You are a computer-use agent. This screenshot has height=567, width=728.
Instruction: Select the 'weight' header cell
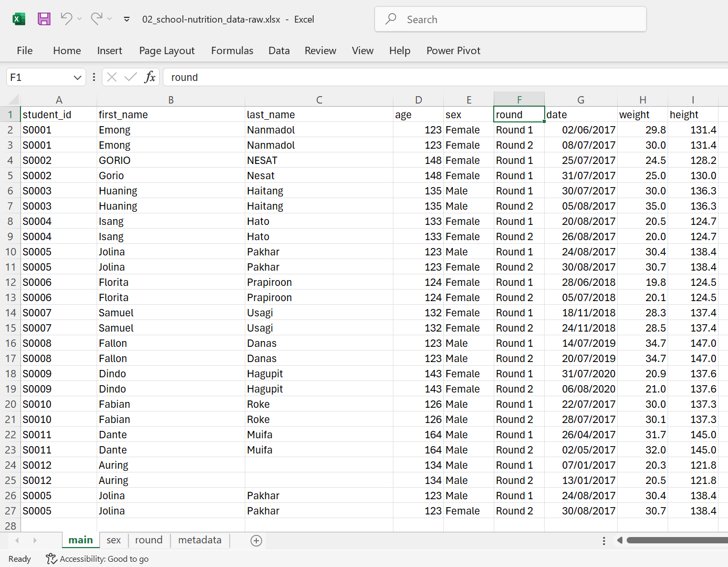point(642,115)
